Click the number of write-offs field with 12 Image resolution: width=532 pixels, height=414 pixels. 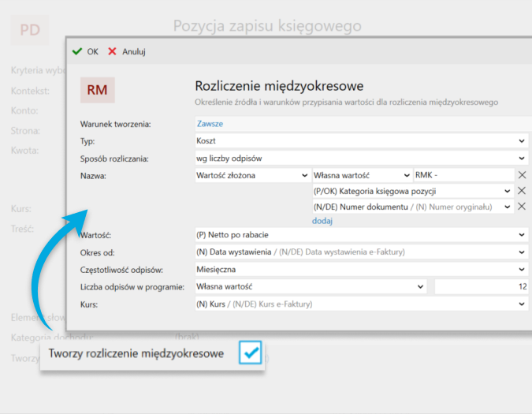(x=481, y=286)
